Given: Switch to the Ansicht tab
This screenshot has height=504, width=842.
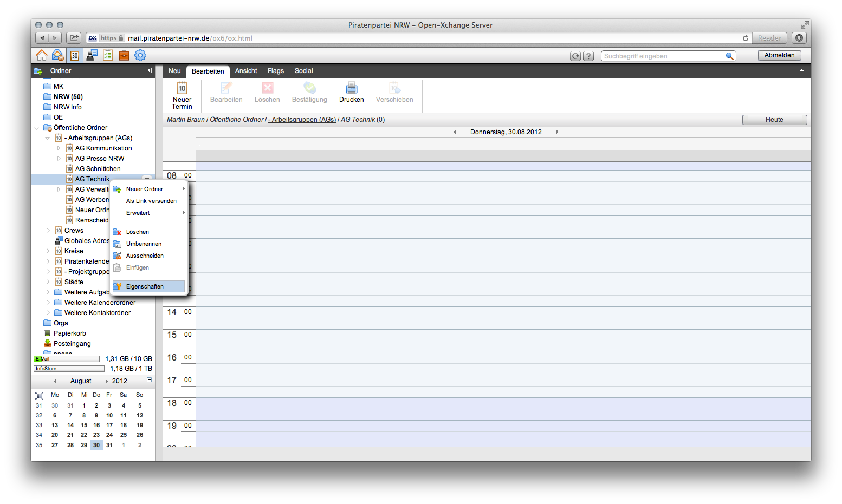Looking at the screenshot, I should click(x=246, y=71).
